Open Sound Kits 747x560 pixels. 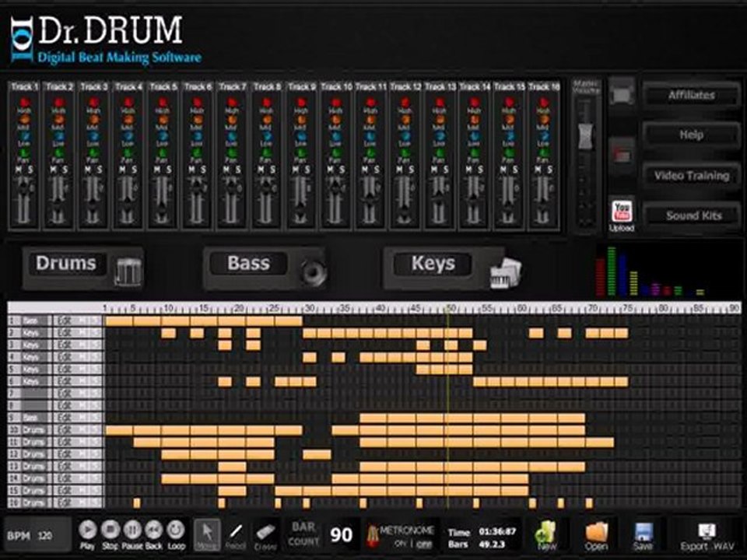point(693,215)
